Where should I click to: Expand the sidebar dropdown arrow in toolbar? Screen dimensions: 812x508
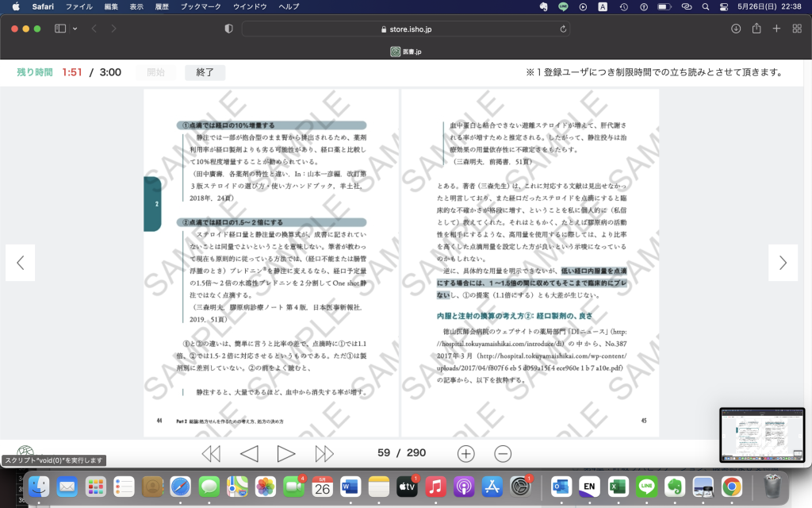75,29
